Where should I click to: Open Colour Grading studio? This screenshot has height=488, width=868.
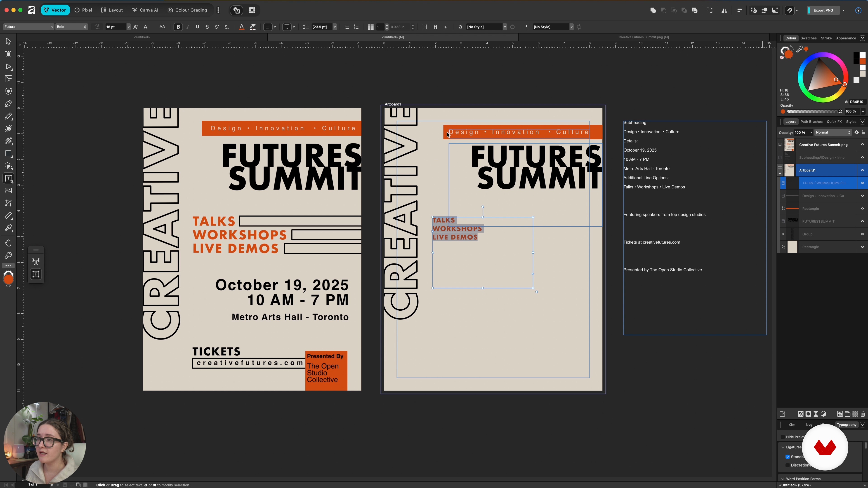(187, 10)
